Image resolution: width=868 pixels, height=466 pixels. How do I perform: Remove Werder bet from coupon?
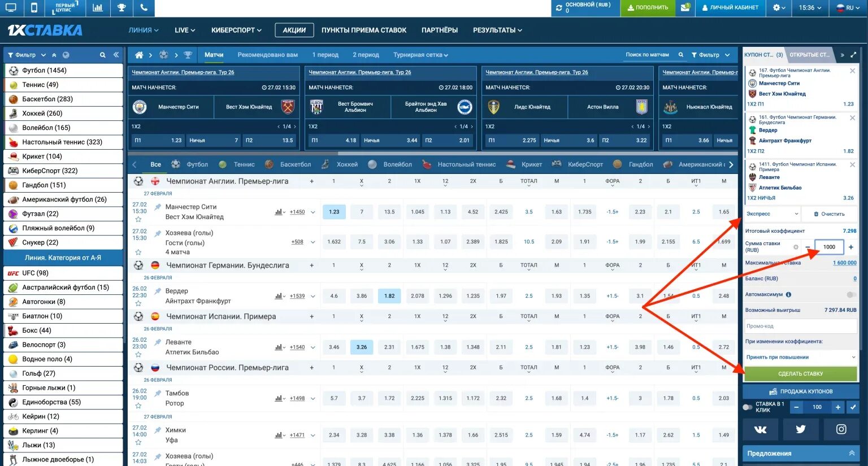[852, 118]
